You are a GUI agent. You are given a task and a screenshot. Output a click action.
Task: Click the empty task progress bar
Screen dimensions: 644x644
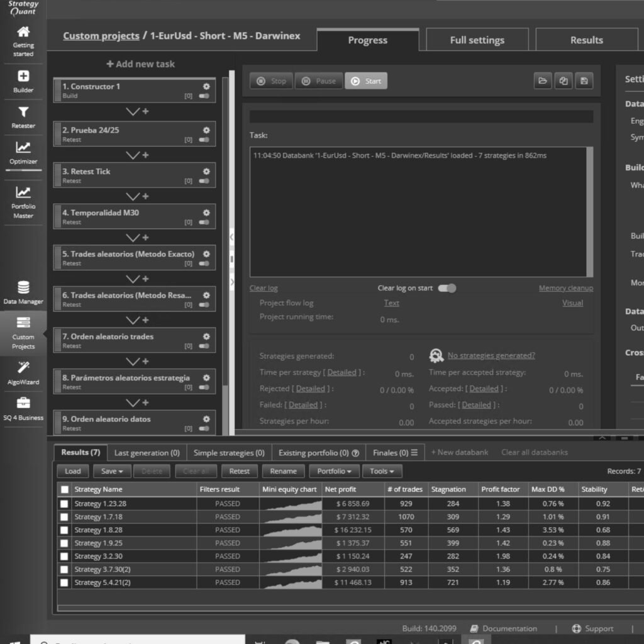pos(421,117)
